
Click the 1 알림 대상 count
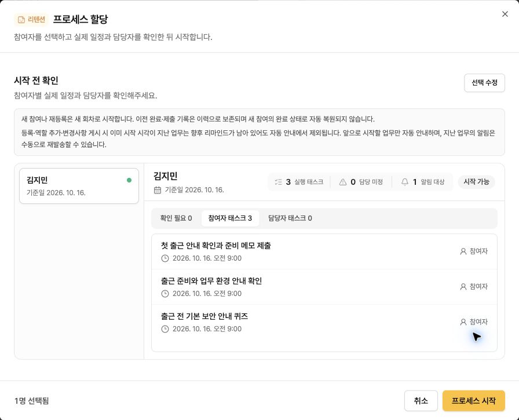[423, 182]
